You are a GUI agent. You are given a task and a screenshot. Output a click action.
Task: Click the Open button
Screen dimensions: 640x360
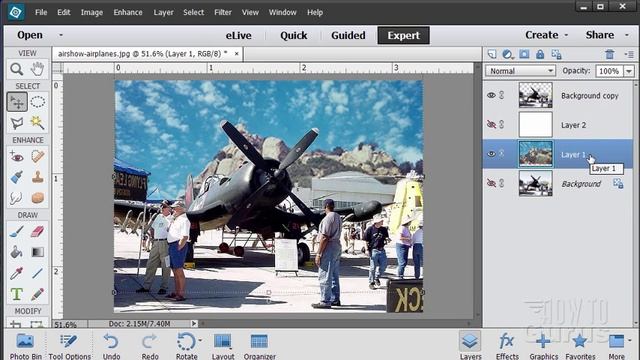coord(30,35)
